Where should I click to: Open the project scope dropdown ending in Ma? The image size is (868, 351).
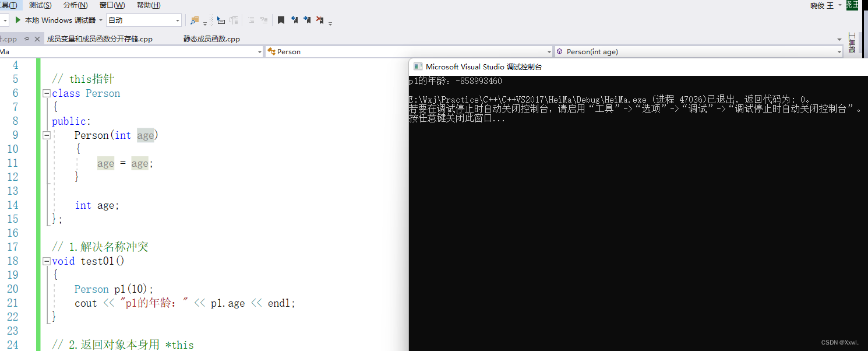click(132, 52)
